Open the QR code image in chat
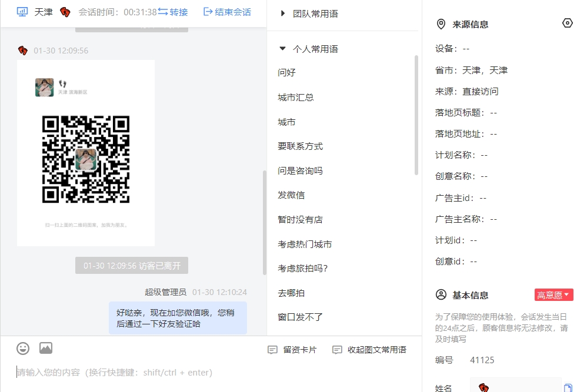 point(86,153)
